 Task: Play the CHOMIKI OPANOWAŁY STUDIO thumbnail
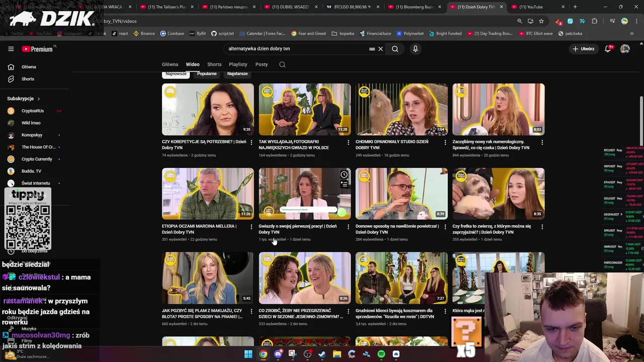pos(401,109)
